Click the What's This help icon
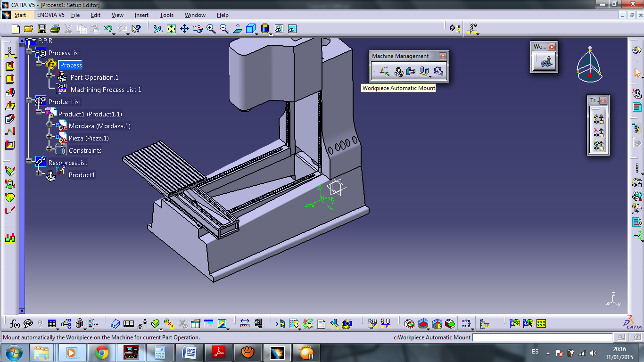 [136, 29]
